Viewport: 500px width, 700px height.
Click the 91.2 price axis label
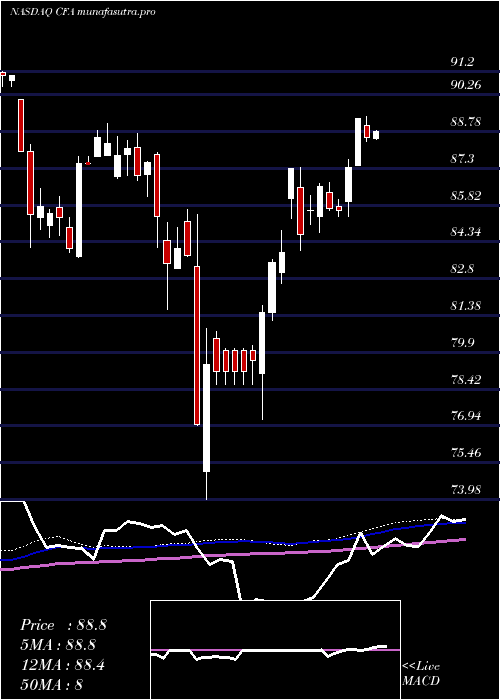pyautogui.click(x=462, y=62)
